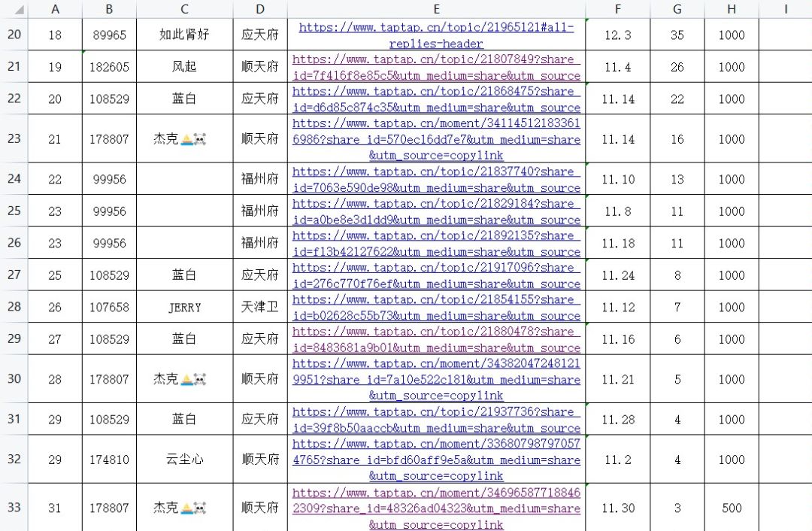Viewport: 812px width, 531px height.
Task: Select the 杰克 name cell in row 23
Action: click(184, 138)
